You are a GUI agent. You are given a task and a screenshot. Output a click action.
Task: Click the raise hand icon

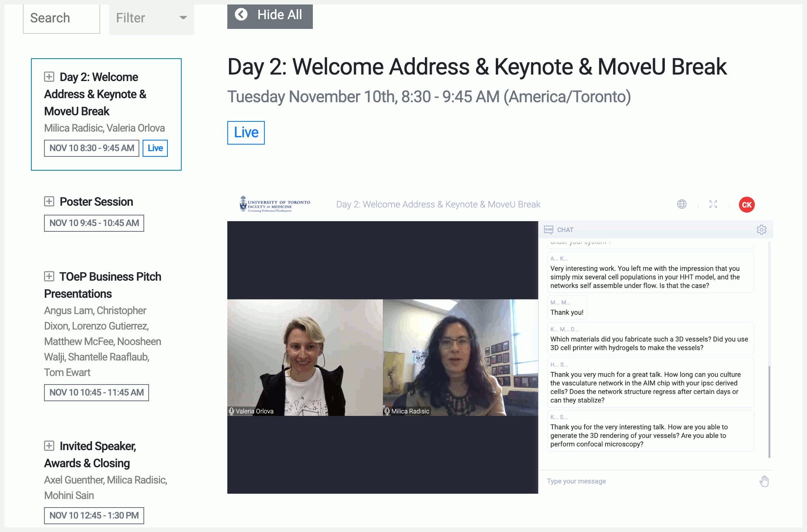764,481
